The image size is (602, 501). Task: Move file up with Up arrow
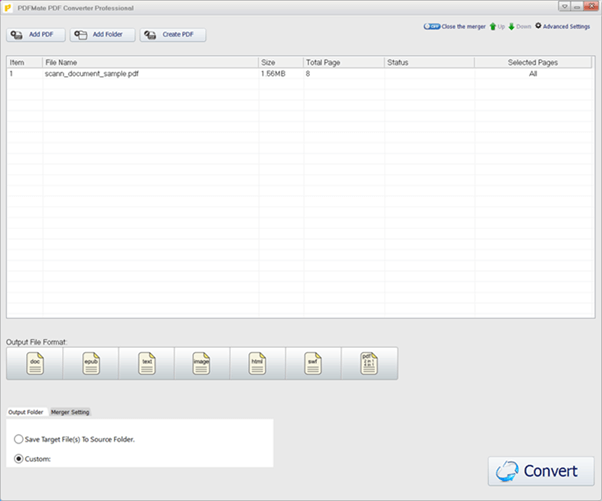(x=497, y=26)
